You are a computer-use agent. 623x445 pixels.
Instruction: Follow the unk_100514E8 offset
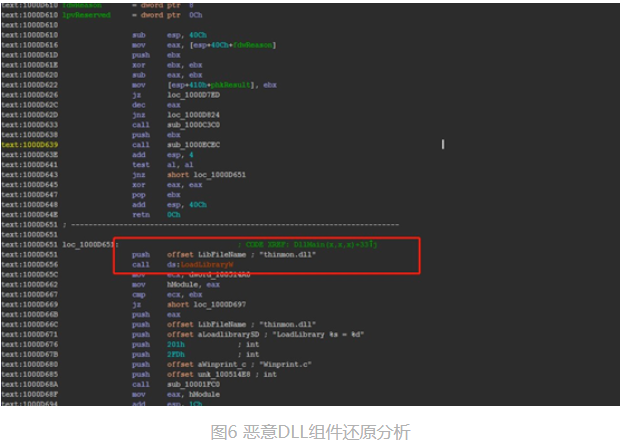209,372
